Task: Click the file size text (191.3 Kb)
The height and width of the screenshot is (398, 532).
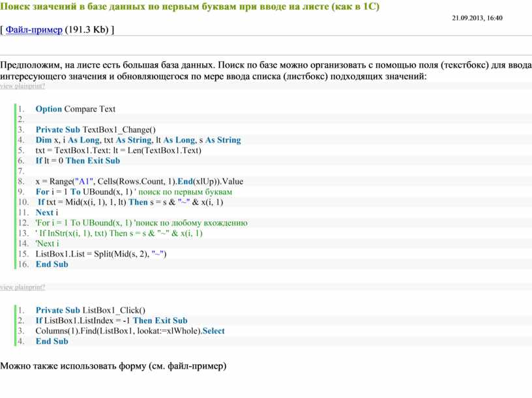Action: (87, 29)
